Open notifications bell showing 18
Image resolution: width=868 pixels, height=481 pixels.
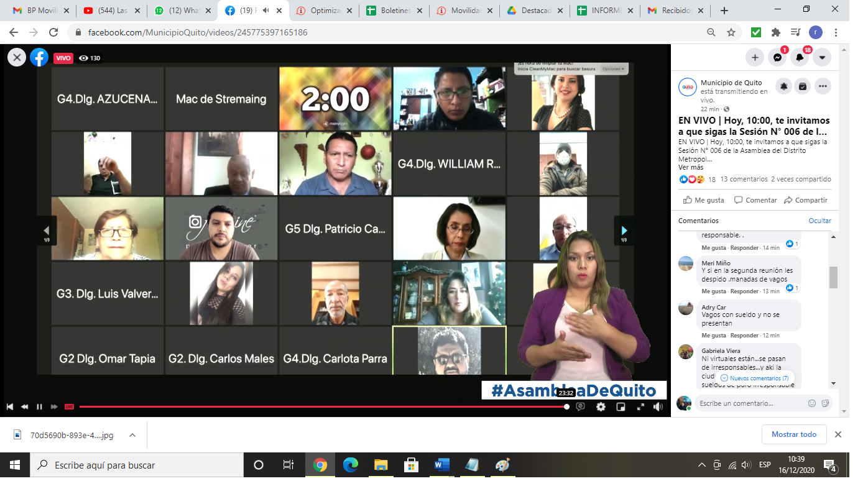(x=800, y=57)
